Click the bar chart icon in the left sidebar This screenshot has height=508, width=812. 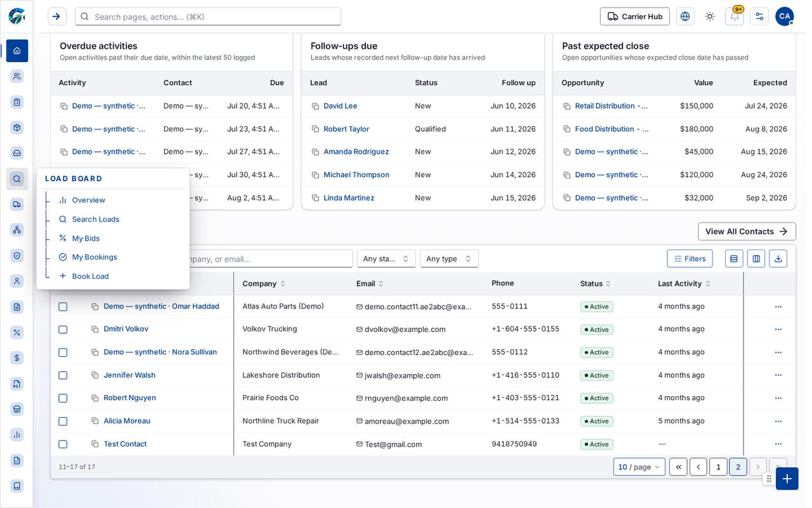(x=17, y=434)
